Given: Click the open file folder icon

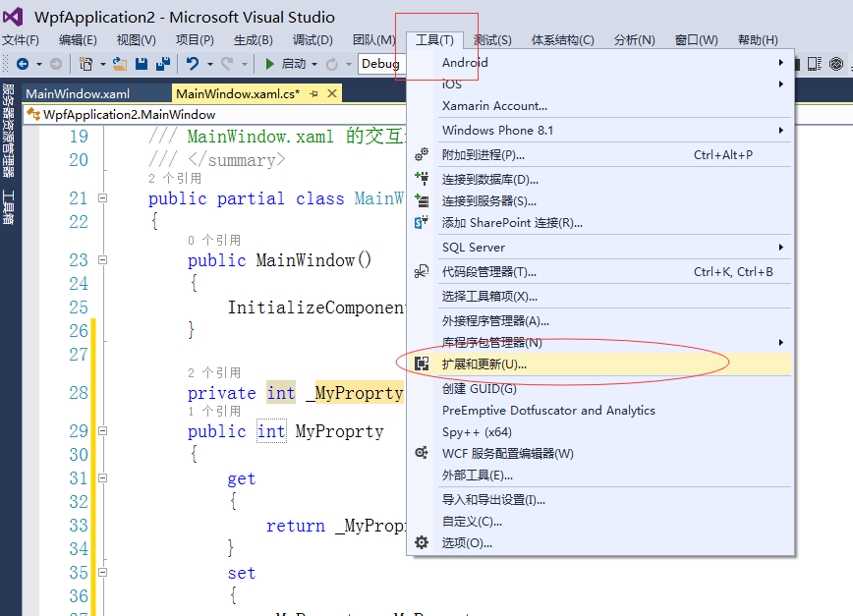Looking at the screenshot, I should click(x=120, y=64).
